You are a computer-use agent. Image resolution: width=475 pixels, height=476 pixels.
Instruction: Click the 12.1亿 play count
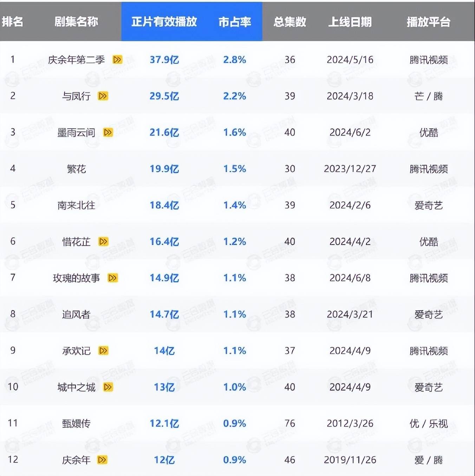click(x=164, y=423)
